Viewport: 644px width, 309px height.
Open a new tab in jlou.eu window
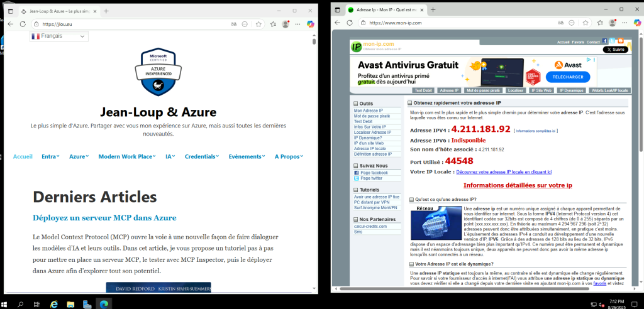(x=106, y=11)
